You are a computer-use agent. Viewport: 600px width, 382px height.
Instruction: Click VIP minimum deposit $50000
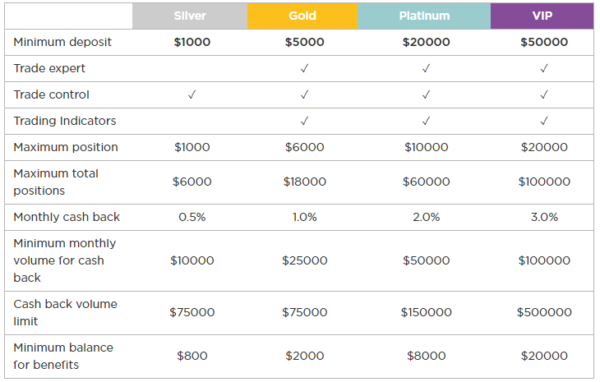(544, 42)
